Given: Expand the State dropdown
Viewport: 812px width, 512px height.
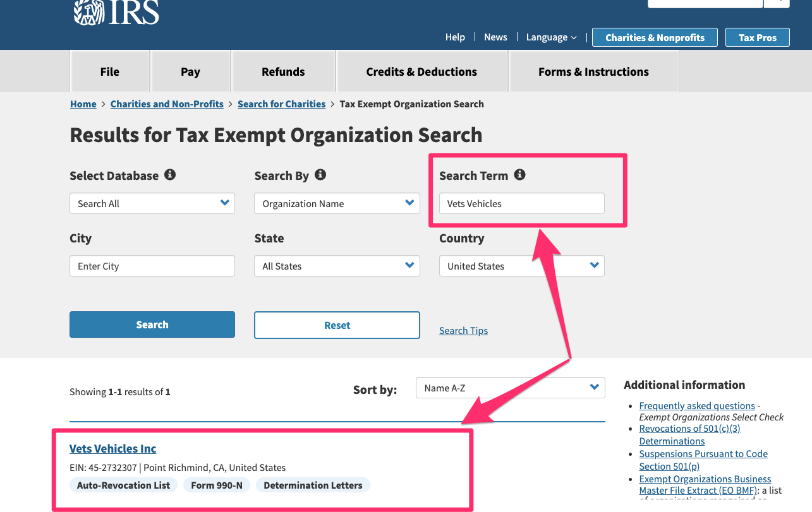Looking at the screenshot, I should [x=337, y=266].
